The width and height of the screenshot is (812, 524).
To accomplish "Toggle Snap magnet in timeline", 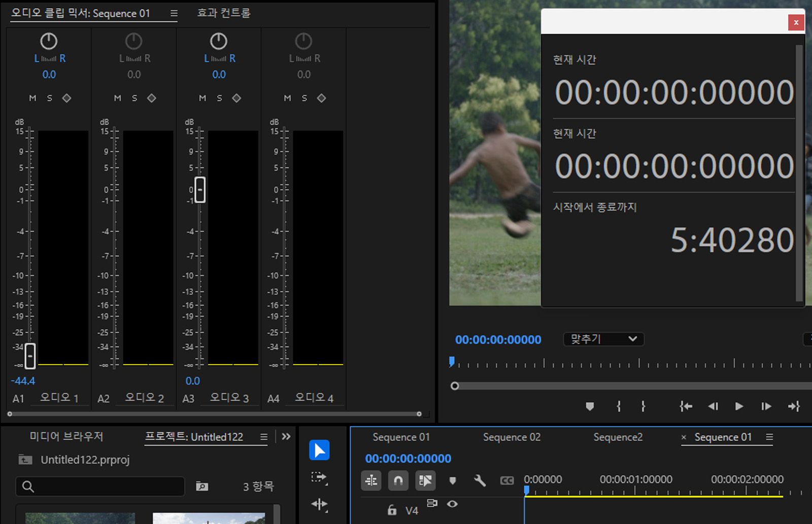I will pyautogui.click(x=398, y=480).
